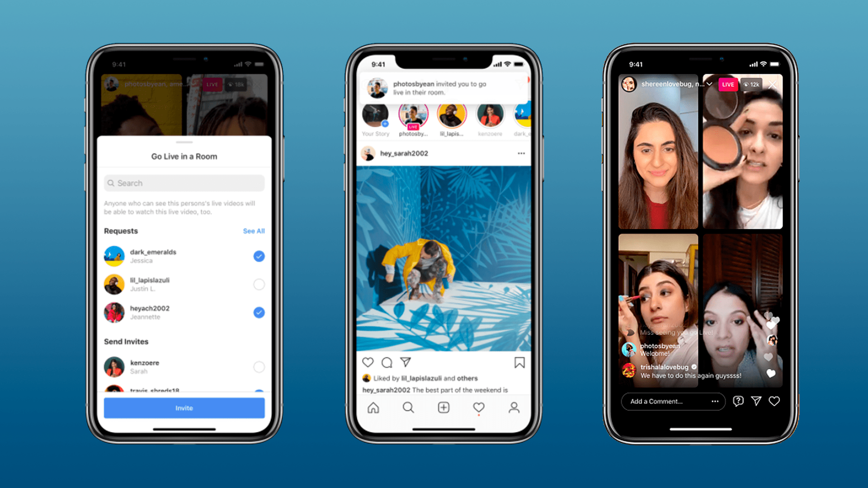Toggle checkbox for lil_lapislazuli request
This screenshot has height=488, width=868.
258,284
